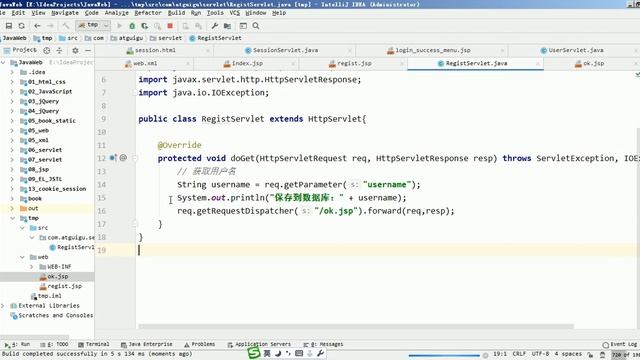Screen dimensions: 640x360
Task: Click the Collapse All icon in Project panel
Action: click(60, 50)
